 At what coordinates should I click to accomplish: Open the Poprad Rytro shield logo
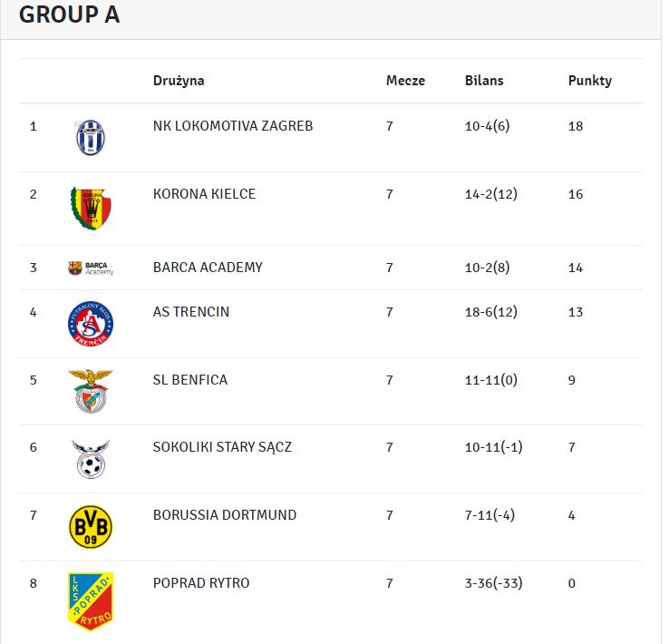coord(91,600)
